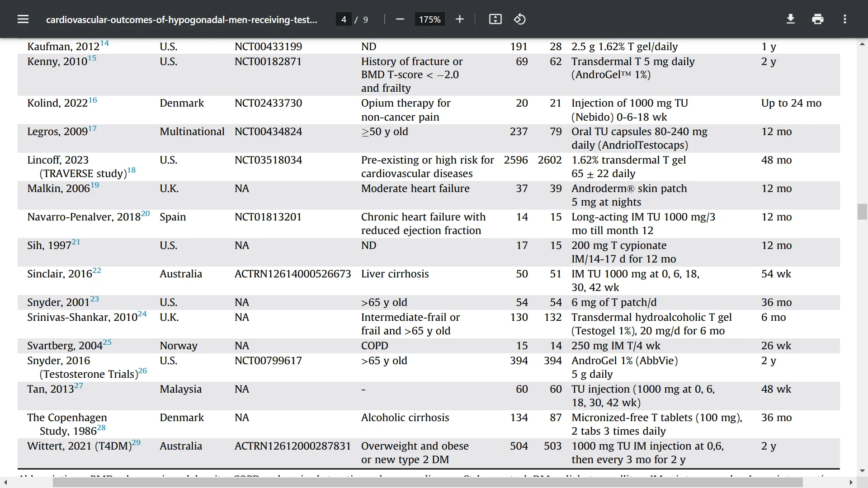Click 'Opium therapy for' population text

406,103
